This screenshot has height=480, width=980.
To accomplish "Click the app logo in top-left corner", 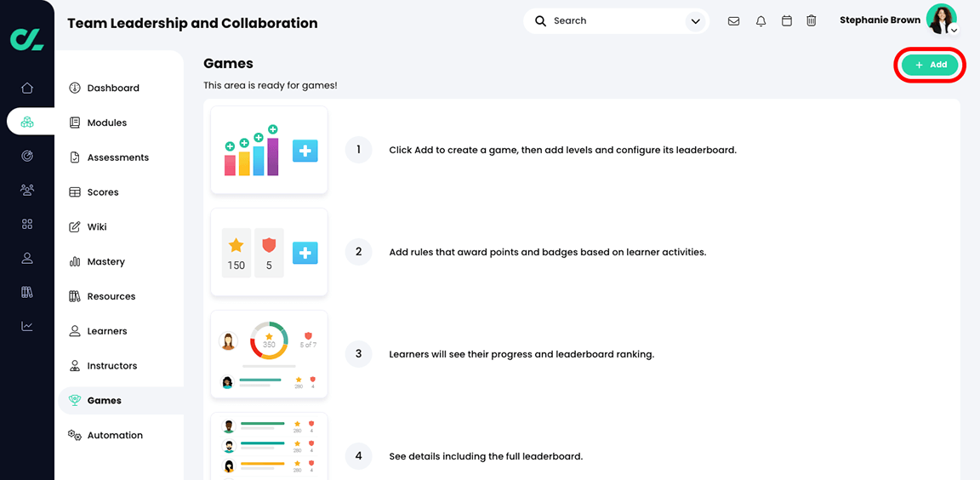I will coord(26,39).
